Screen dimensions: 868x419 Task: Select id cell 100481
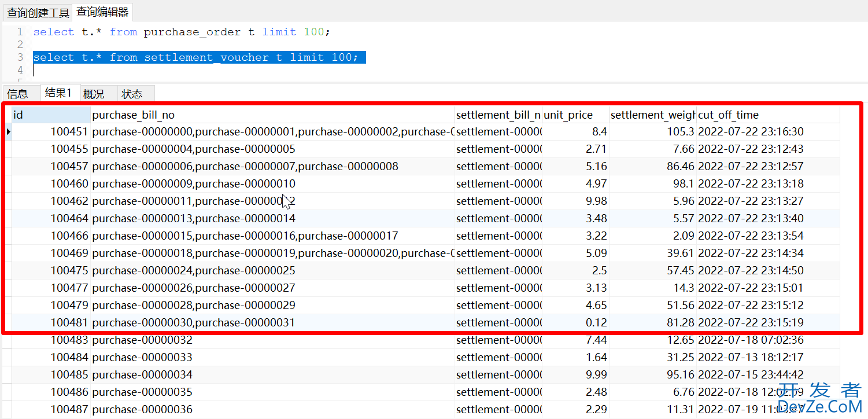click(x=51, y=322)
